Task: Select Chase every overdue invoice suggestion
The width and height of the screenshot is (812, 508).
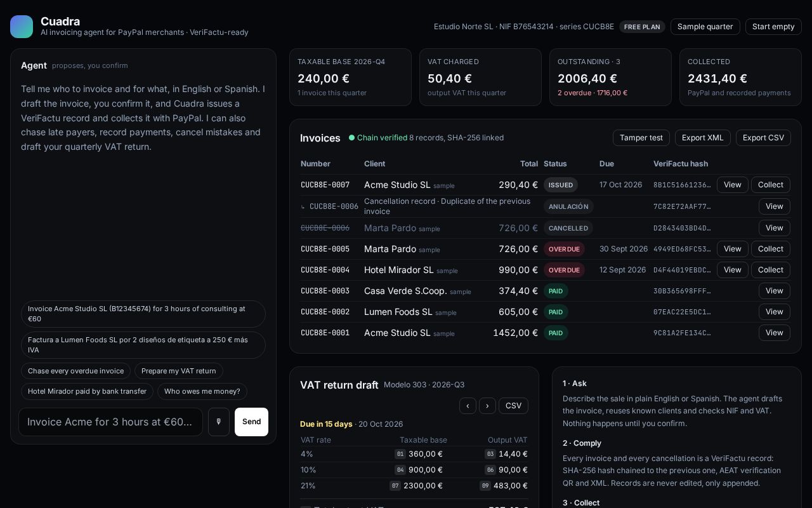Action: pos(75,371)
